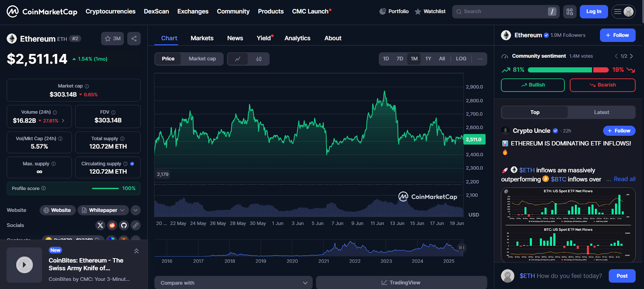The height and width of the screenshot is (289, 644).
Task: Click the Market cap info icon
Action: click(x=87, y=86)
